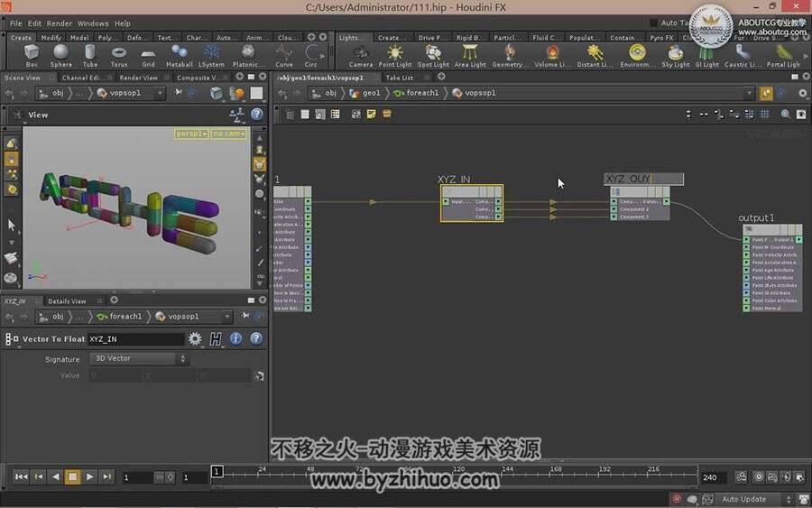
Task: Switch to the Render View tab
Action: (138, 78)
